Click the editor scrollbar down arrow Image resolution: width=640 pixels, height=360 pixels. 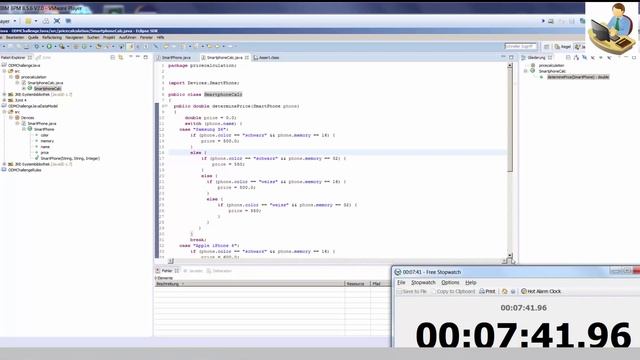point(509,255)
